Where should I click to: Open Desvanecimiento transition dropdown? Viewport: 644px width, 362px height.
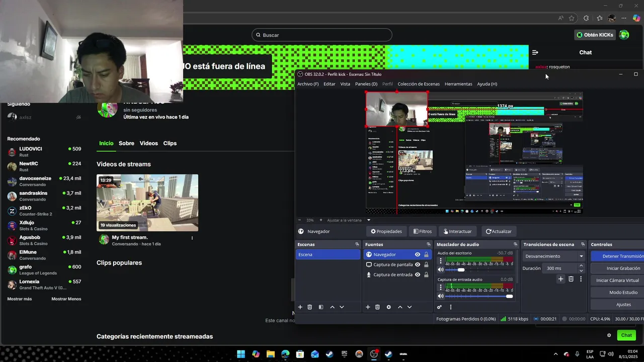tap(554, 256)
